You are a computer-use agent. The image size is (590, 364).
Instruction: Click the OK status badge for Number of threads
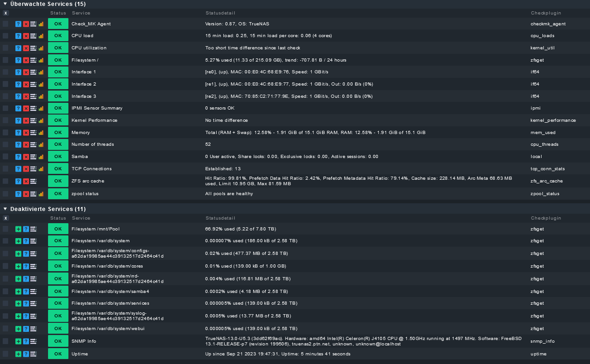(58, 144)
